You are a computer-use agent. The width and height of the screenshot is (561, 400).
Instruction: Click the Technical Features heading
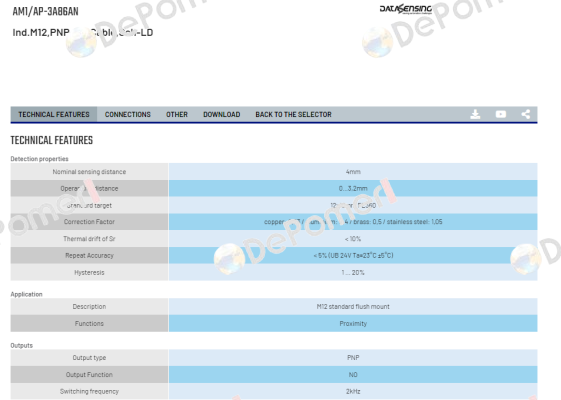pyautogui.click(x=52, y=140)
